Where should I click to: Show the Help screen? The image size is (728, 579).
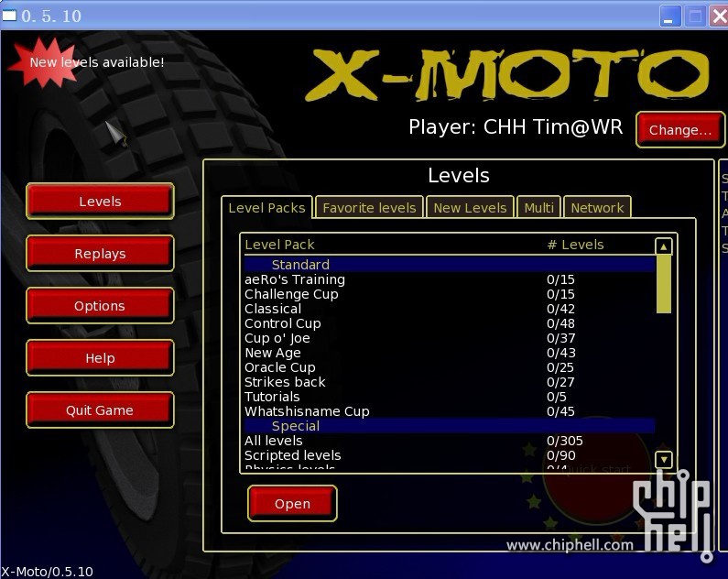101,358
